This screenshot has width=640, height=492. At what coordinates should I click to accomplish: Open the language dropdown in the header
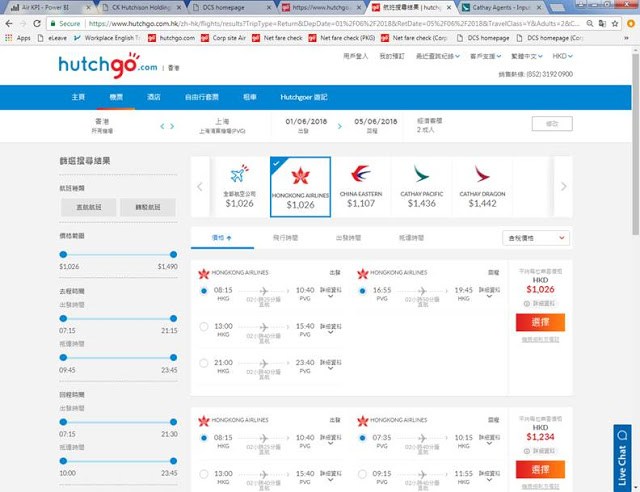(527, 56)
